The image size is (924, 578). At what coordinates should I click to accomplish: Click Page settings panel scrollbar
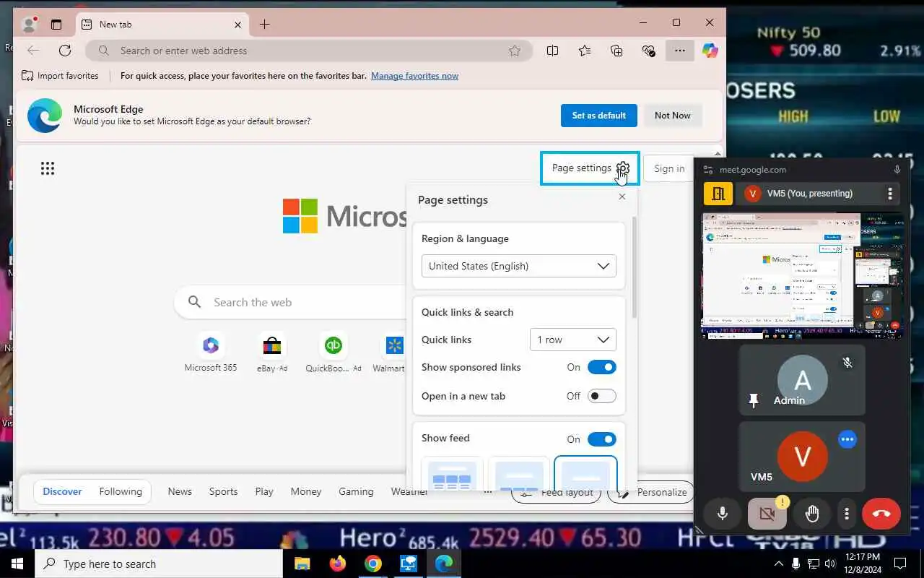pyautogui.click(x=635, y=267)
